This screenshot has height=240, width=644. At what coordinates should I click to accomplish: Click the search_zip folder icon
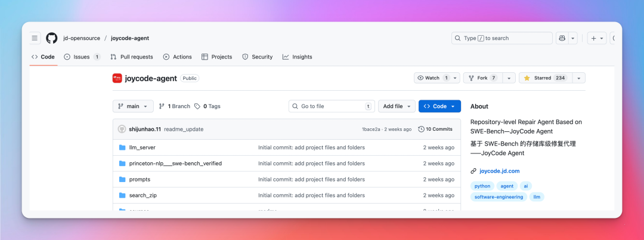pos(122,195)
